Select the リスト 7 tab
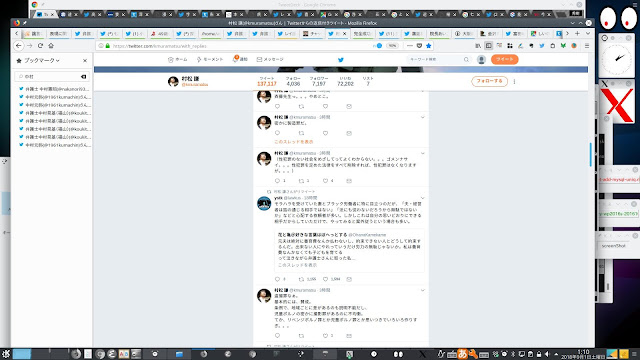 pyautogui.click(x=368, y=81)
